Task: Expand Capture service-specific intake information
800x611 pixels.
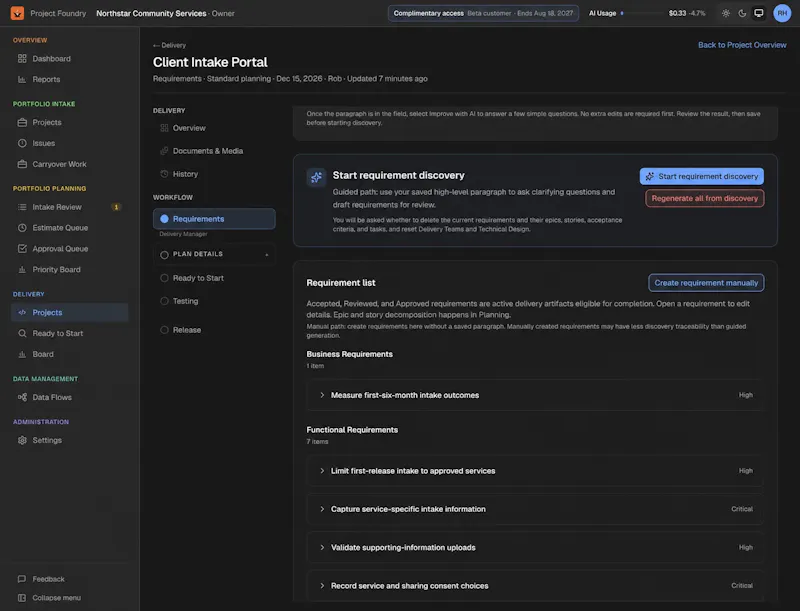Action: point(535,509)
